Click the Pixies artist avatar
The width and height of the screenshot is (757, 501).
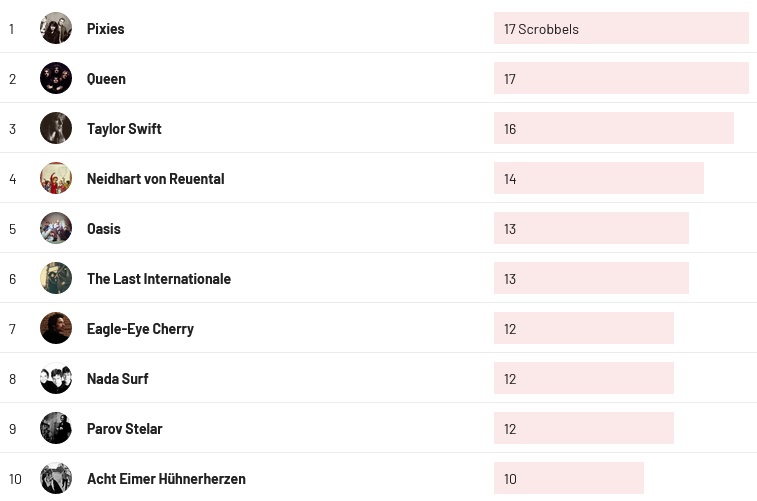56,28
